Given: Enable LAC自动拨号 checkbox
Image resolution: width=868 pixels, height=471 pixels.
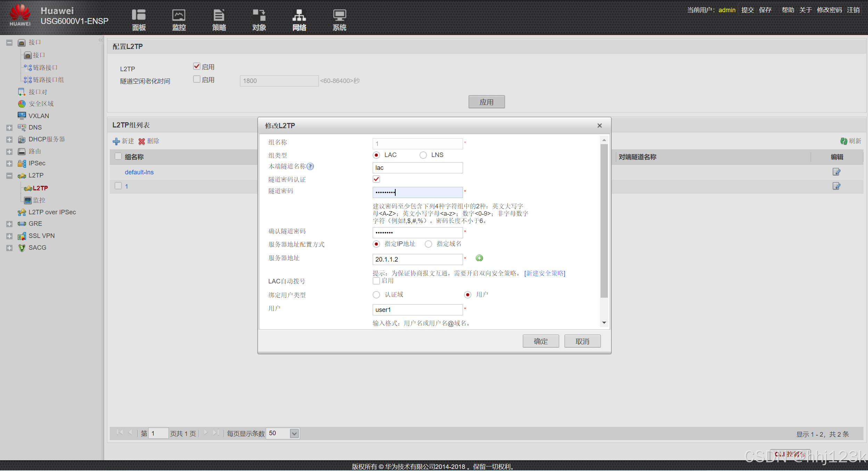Looking at the screenshot, I should point(376,281).
